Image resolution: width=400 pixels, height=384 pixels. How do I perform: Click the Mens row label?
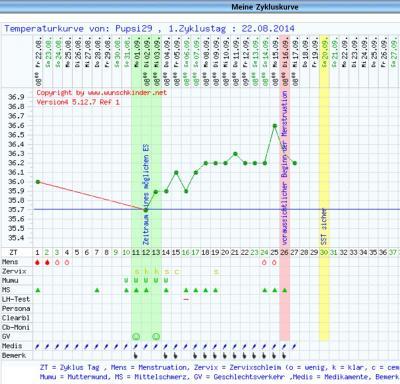click(10, 262)
